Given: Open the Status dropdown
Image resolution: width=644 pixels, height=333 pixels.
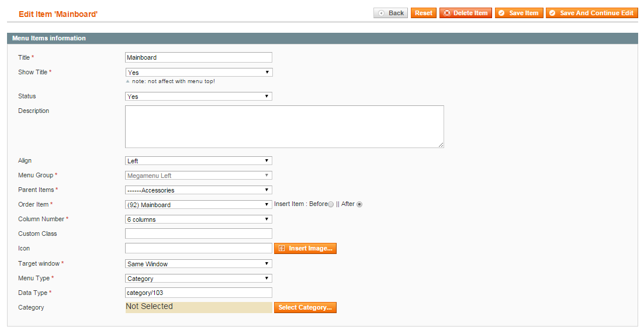Looking at the screenshot, I should [x=198, y=96].
